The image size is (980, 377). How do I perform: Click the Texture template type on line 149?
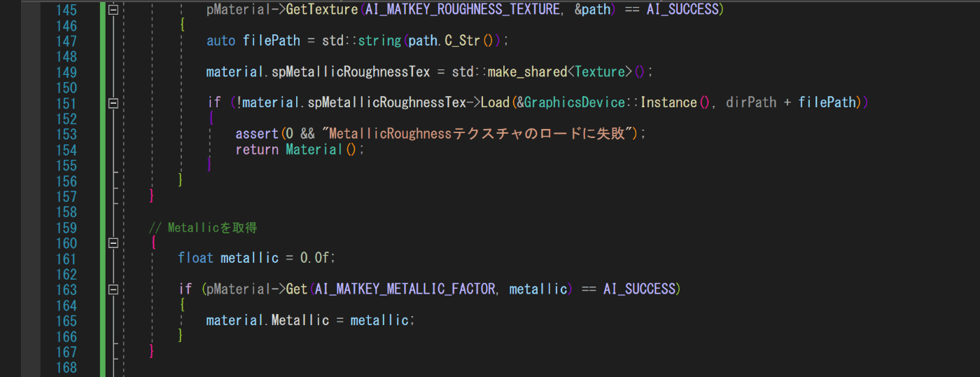600,71
